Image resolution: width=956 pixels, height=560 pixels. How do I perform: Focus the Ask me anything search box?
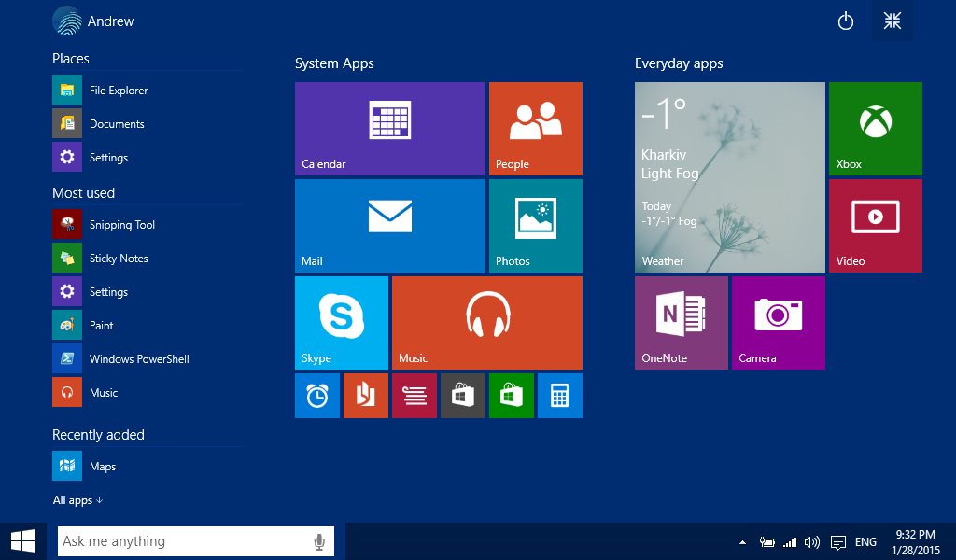[x=196, y=541]
